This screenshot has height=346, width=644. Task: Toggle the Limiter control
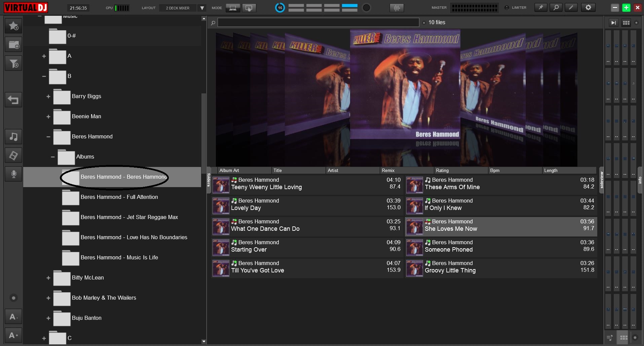click(x=506, y=7)
